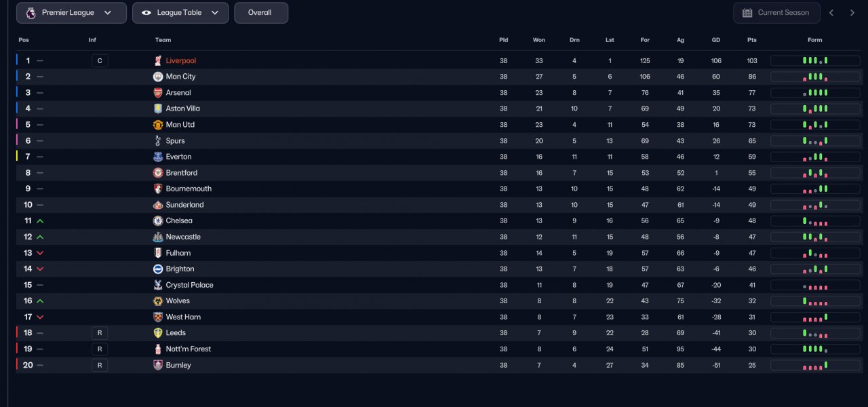Click the Liverpool club crest icon

click(158, 61)
